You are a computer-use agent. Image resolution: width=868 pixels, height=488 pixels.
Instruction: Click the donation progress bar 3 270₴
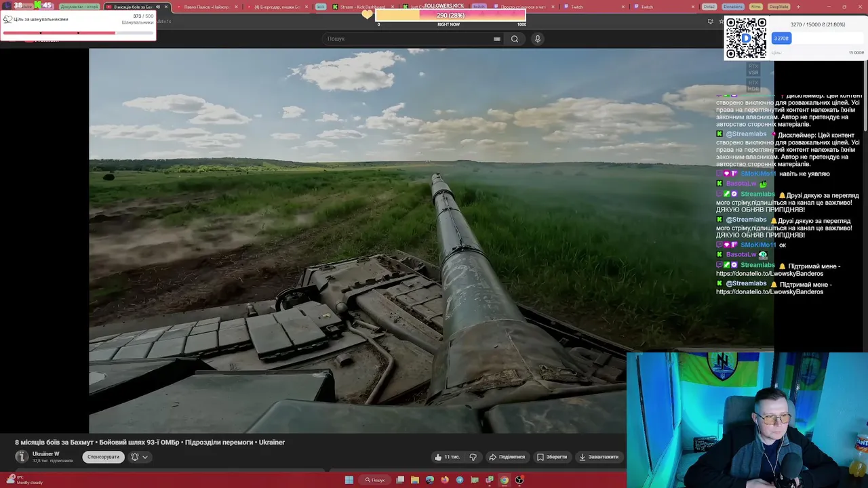pos(818,39)
